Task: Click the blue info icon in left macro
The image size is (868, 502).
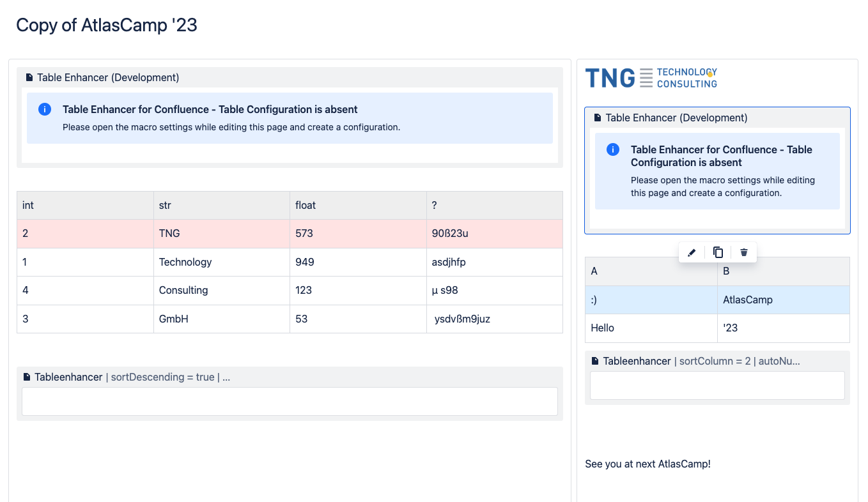Action: 45,109
